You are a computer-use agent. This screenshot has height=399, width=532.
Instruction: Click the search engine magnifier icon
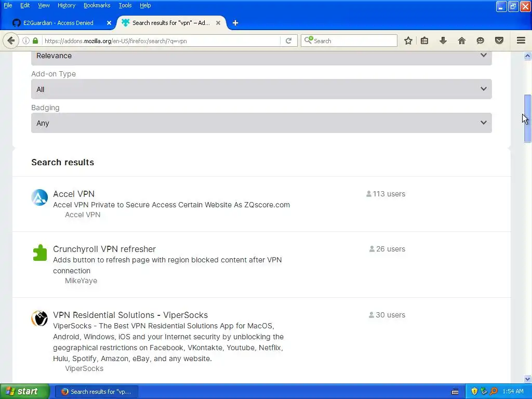point(308,41)
